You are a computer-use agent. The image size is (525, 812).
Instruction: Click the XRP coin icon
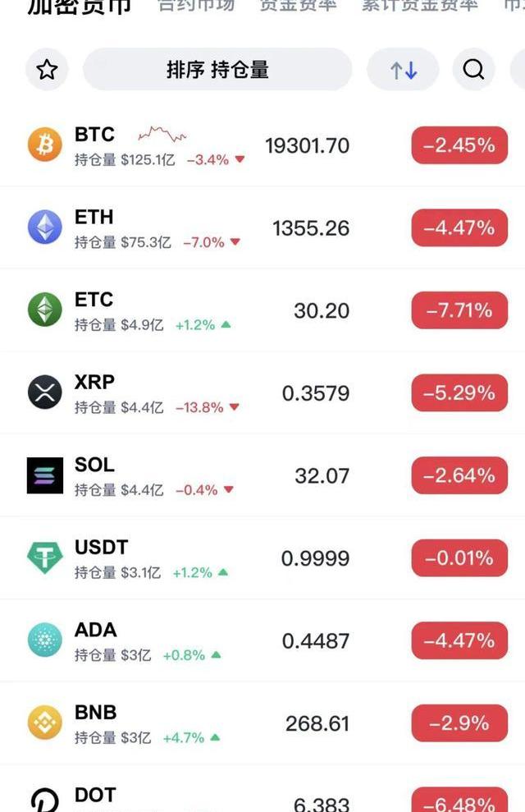[45, 392]
